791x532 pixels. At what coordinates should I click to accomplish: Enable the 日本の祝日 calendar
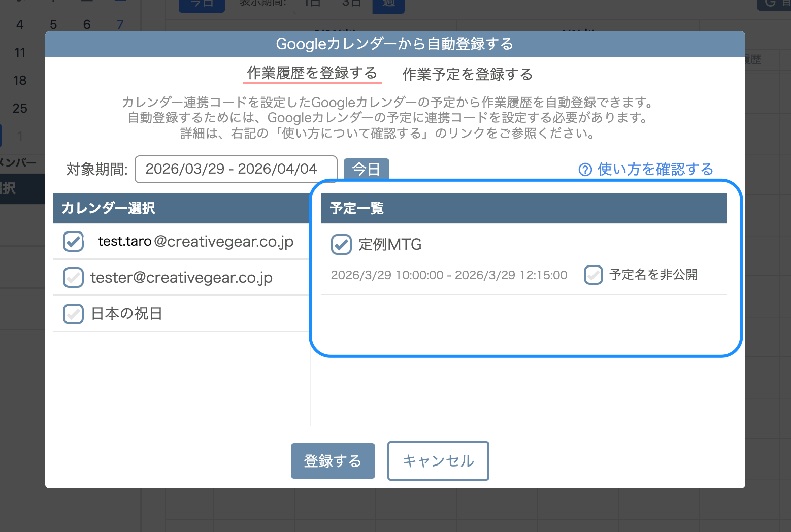click(73, 314)
